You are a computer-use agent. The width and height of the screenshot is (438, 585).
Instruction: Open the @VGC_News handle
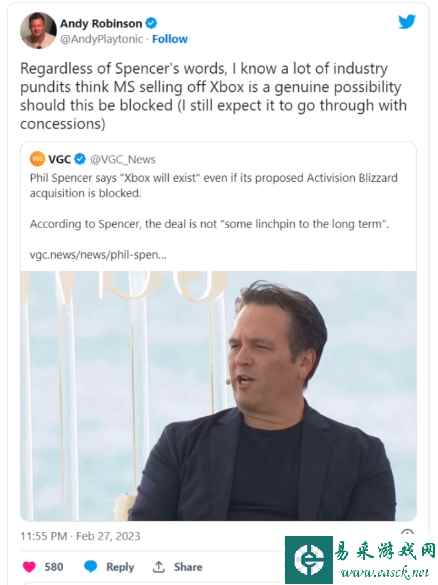pos(123,159)
